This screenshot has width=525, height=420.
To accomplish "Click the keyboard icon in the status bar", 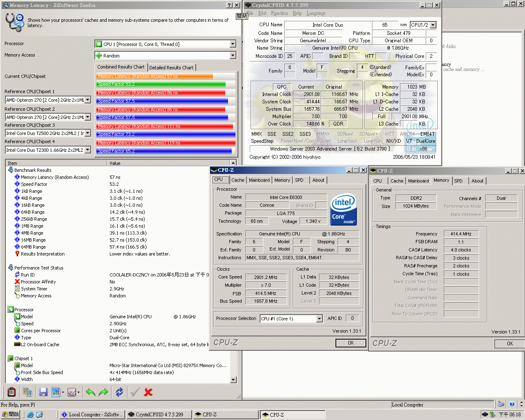I will [501, 404].
